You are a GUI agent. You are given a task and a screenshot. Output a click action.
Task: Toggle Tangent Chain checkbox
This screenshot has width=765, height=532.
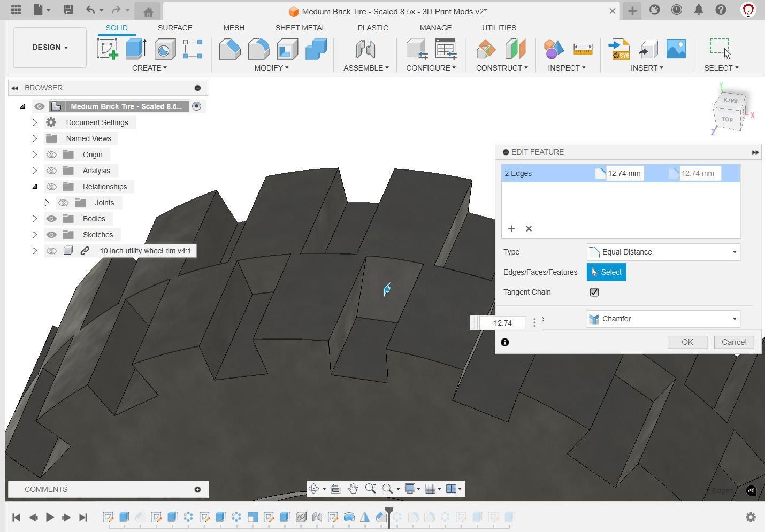594,292
